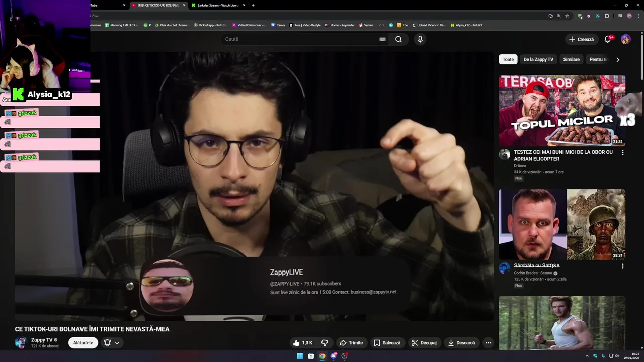Click the Alătură-te join button
644x362 pixels.
pos(83,343)
